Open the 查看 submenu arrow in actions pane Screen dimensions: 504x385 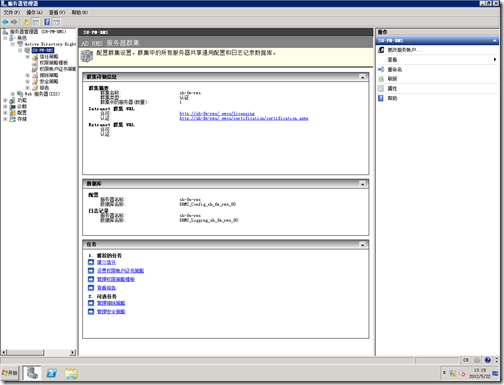pyautogui.click(x=495, y=60)
